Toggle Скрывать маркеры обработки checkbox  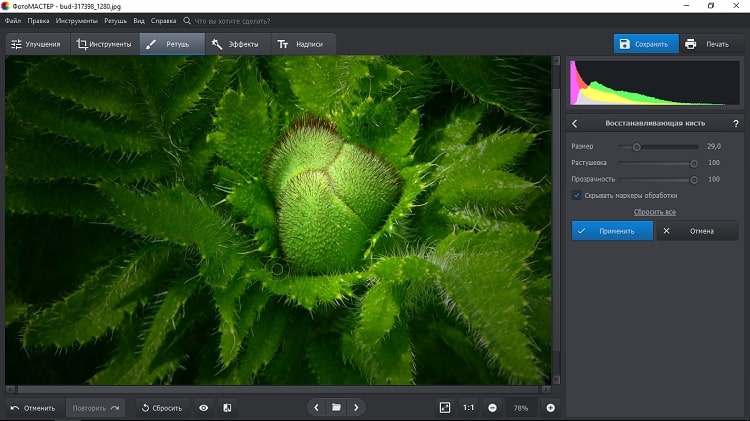(x=576, y=195)
